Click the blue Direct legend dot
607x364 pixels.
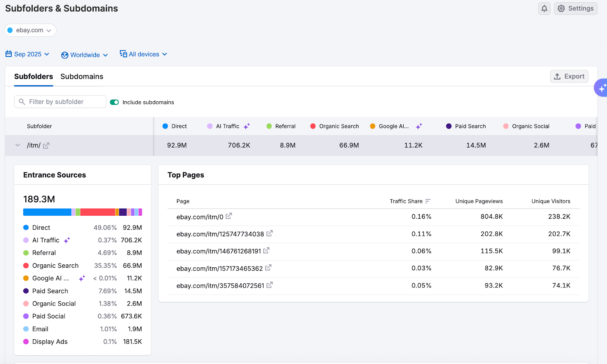(25, 227)
